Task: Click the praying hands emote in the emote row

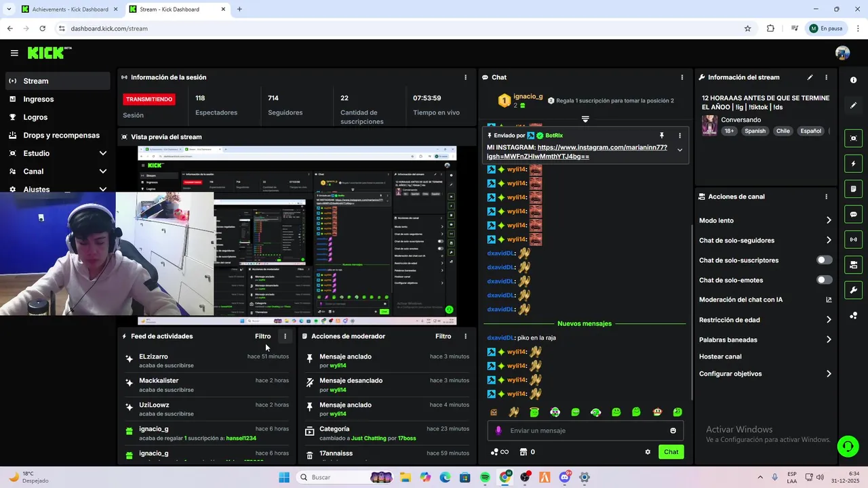Action: point(514,412)
